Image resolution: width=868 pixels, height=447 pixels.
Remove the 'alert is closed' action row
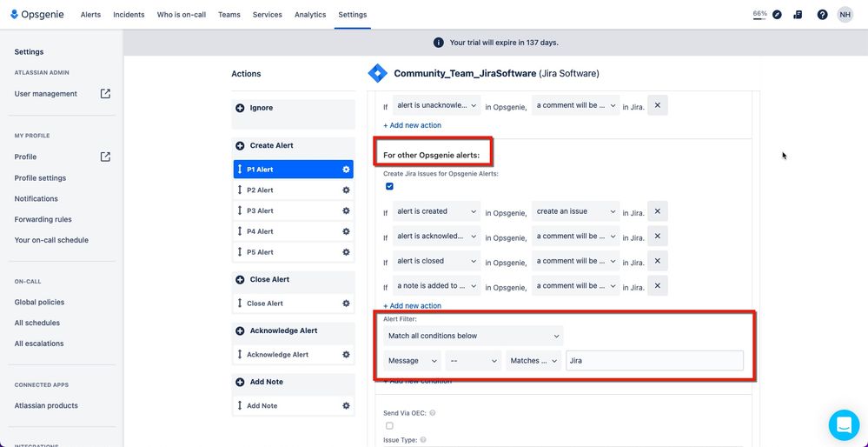(x=658, y=261)
